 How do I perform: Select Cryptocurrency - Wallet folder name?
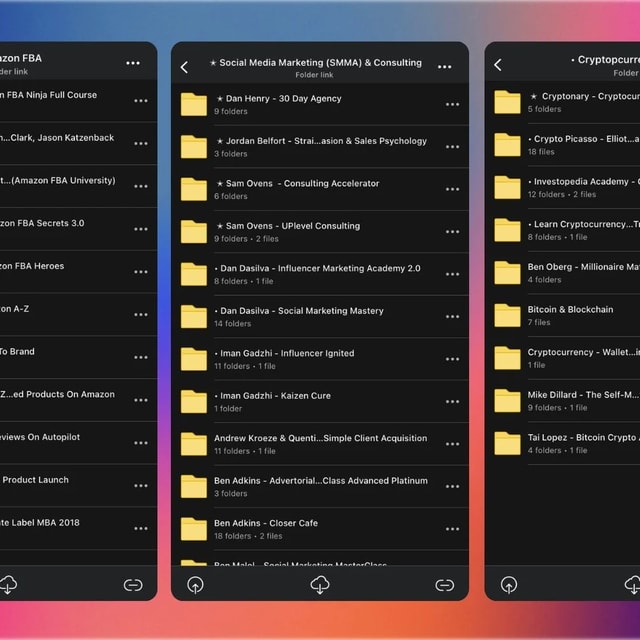click(584, 352)
